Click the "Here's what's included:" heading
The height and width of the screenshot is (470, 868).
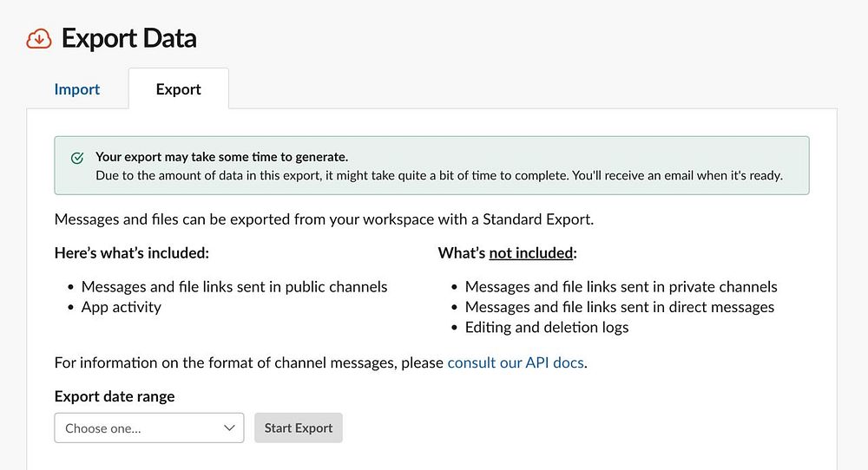point(132,253)
